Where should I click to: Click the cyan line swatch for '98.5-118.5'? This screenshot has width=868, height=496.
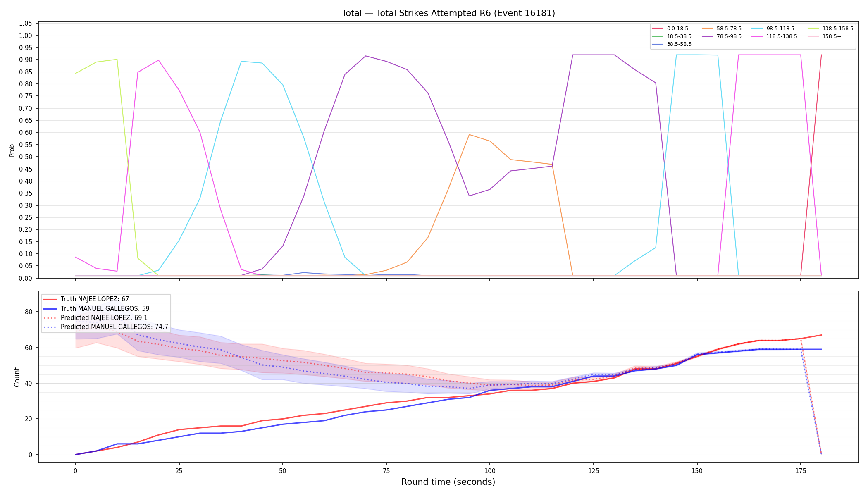pyautogui.click(x=757, y=29)
